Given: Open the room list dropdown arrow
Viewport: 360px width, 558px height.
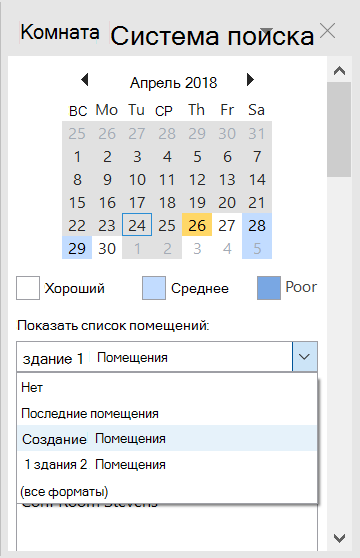Looking at the screenshot, I should click(305, 357).
